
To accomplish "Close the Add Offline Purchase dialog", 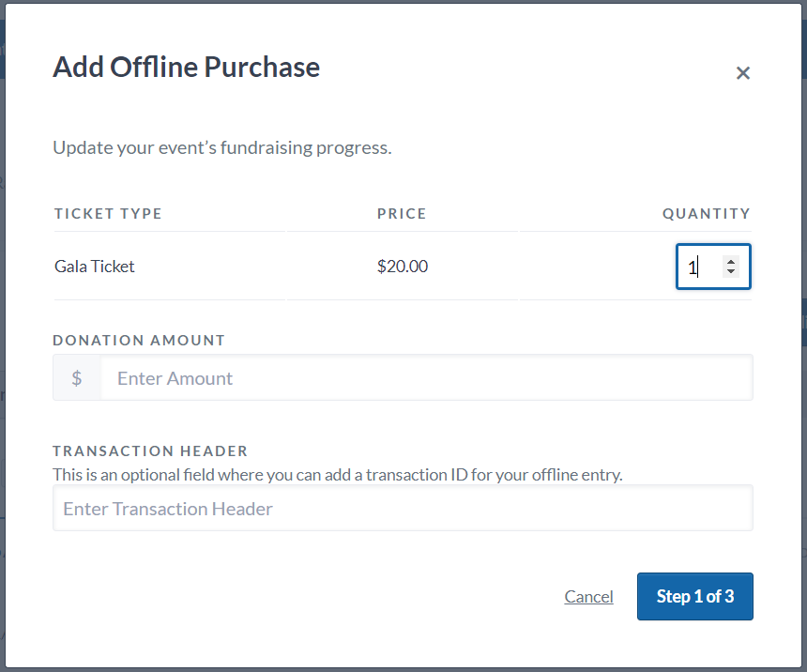I will (x=742, y=73).
